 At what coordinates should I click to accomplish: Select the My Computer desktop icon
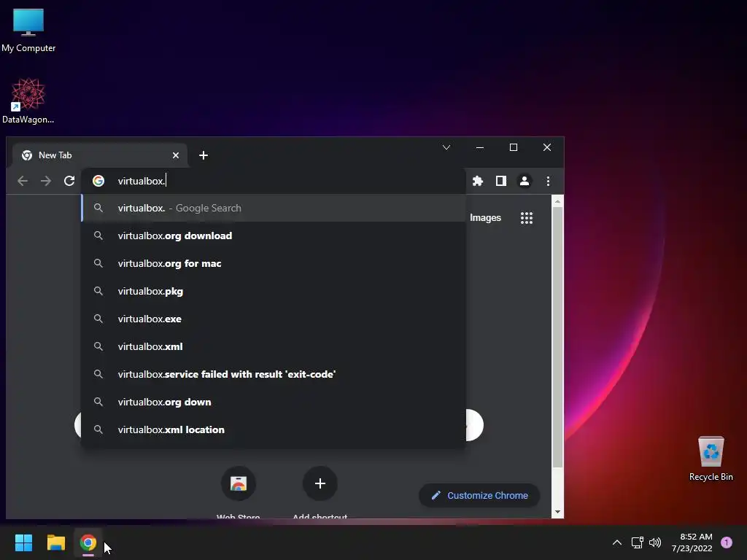coord(28,31)
